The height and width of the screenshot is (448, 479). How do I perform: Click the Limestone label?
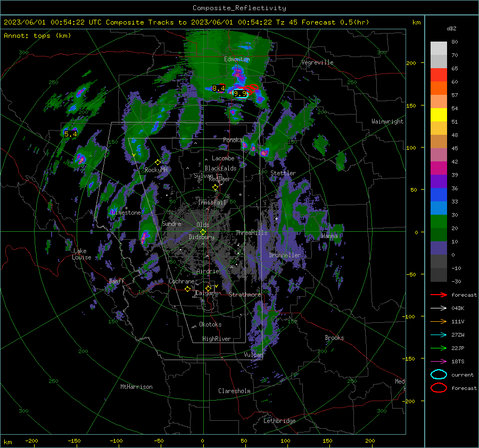click(126, 212)
